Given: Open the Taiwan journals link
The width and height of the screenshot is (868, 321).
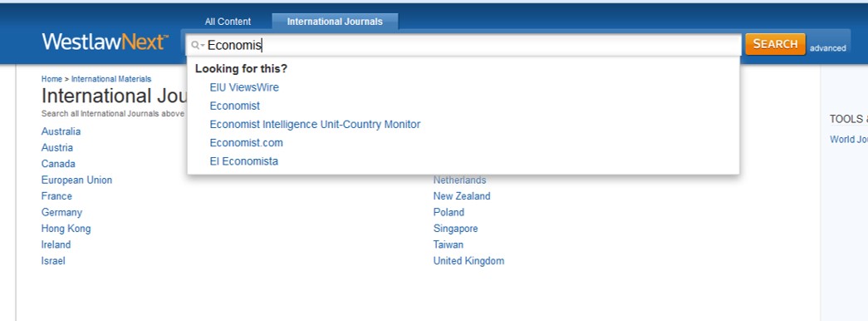Looking at the screenshot, I should click(x=449, y=244).
